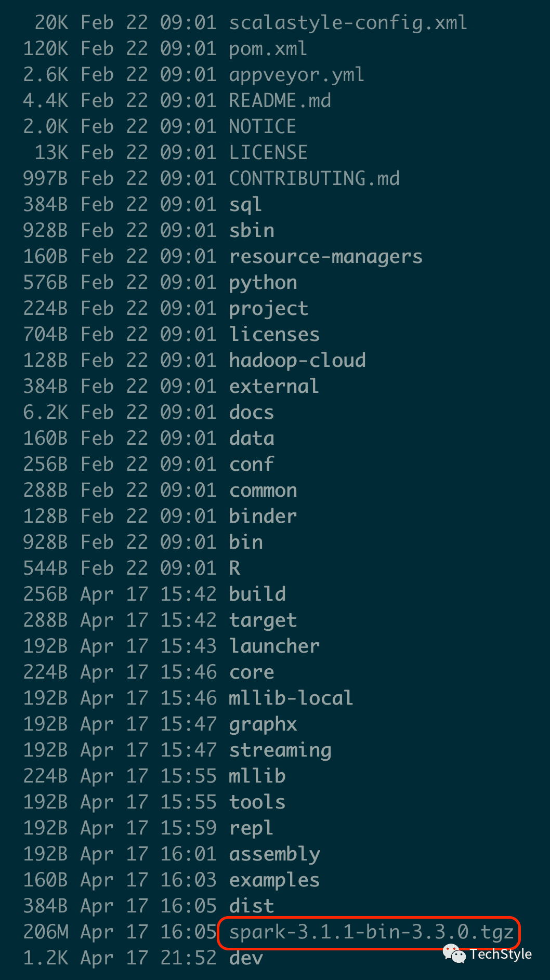Click the dist directory name
Image resolution: width=550 pixels, height=980 pixels.
252,906
